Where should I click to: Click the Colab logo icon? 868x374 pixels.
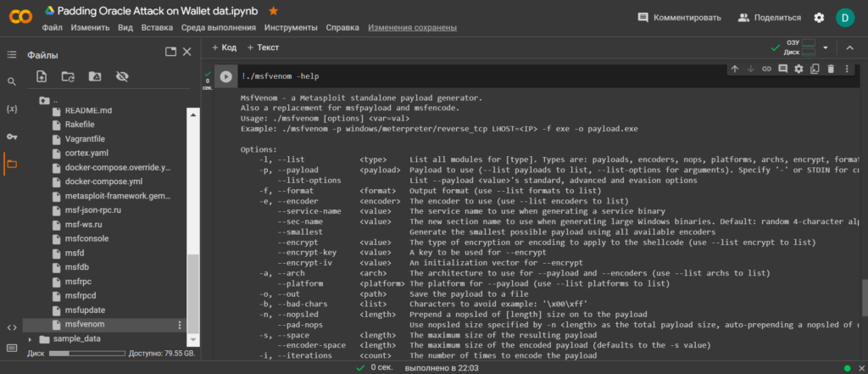click(x=20, y=17)
